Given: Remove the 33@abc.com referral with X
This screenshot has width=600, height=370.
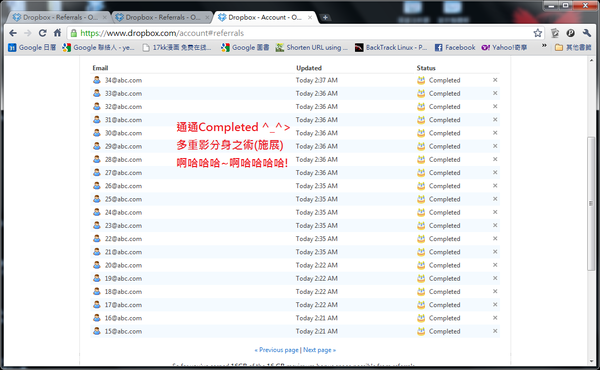Looking at the screenshot, I should pyautogui.click(x=495, y=93).
